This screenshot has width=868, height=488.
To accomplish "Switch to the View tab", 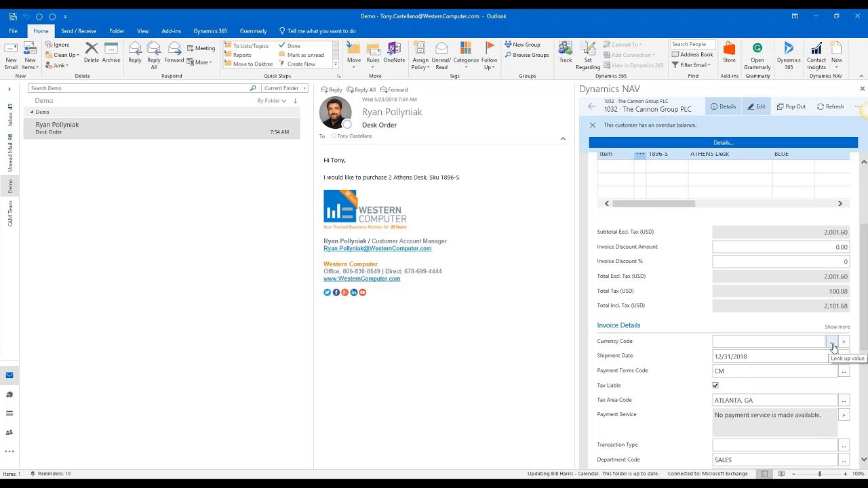I will pyautogui.click(x=142, y=30).
